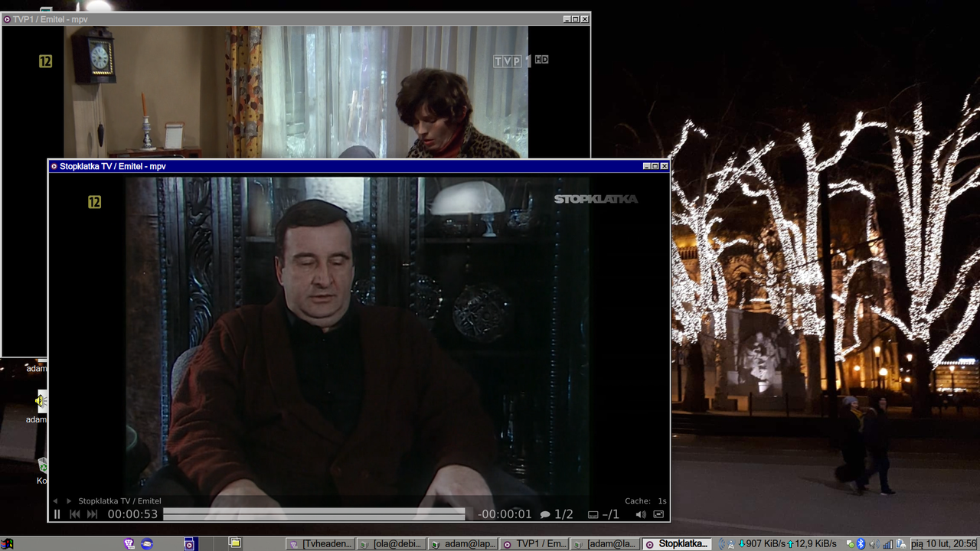Toggle fullscreen in Stopklatka mpv player

pos(658,514)
